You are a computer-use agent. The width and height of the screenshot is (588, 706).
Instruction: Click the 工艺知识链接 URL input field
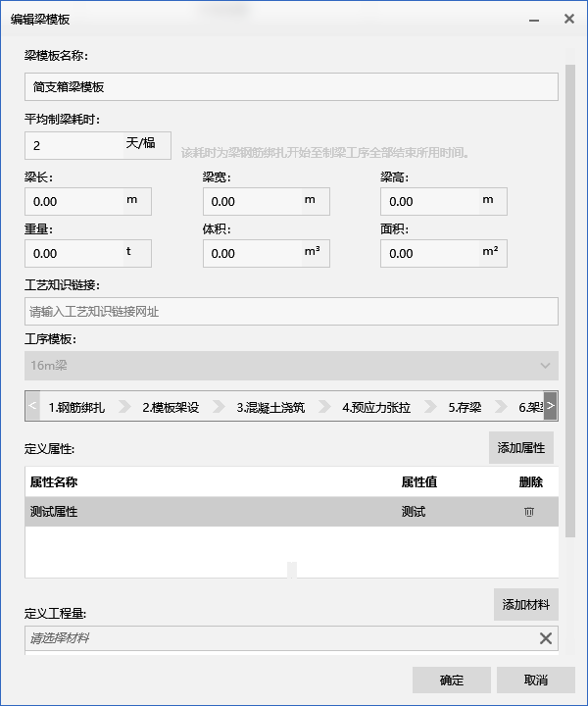point(291,312)
